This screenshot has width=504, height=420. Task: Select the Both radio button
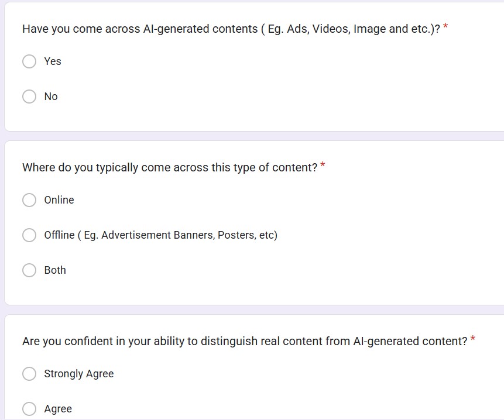[29, 270]
